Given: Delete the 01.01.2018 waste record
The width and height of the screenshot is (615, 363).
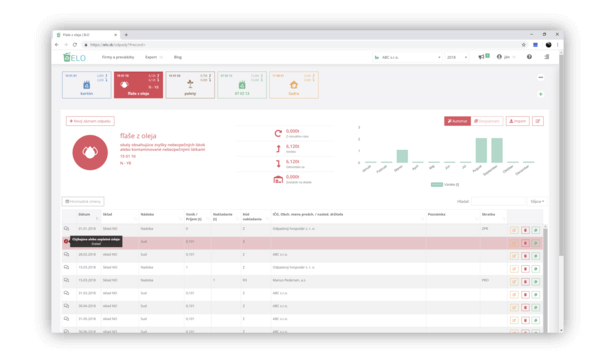Looking at the screenshot, I should click(x=525, y=230).
